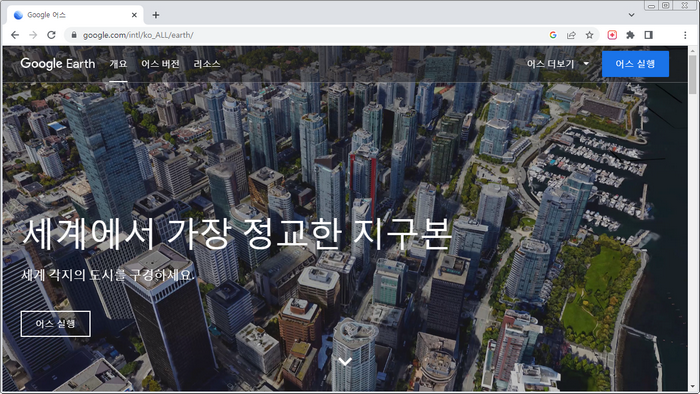View site info via the lock icon
This screenshot has width=700, height=394.
pos(74,35)
